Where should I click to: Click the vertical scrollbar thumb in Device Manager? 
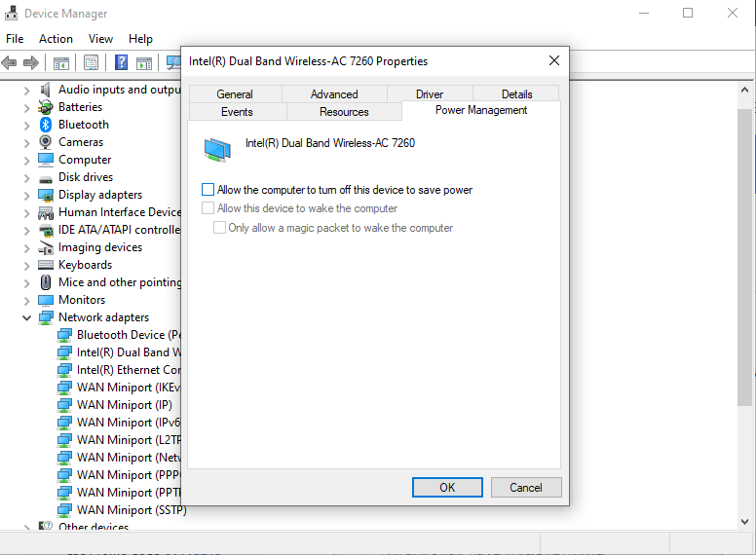[x=744, y=257]
